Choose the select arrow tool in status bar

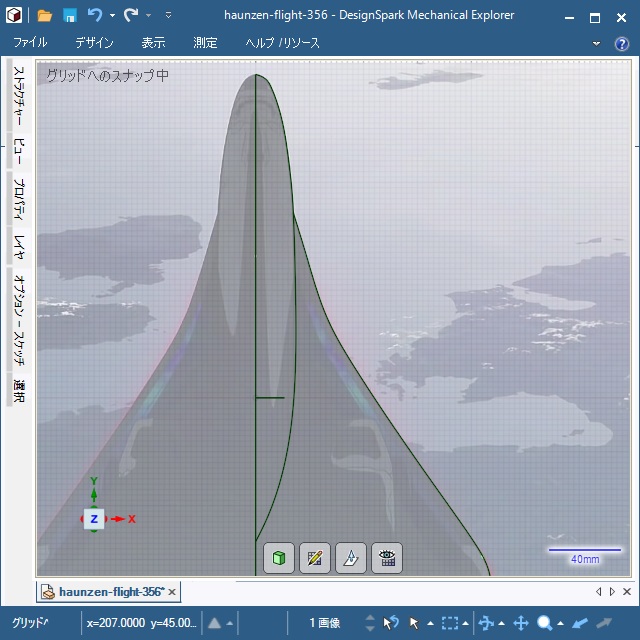pos(414,623)
